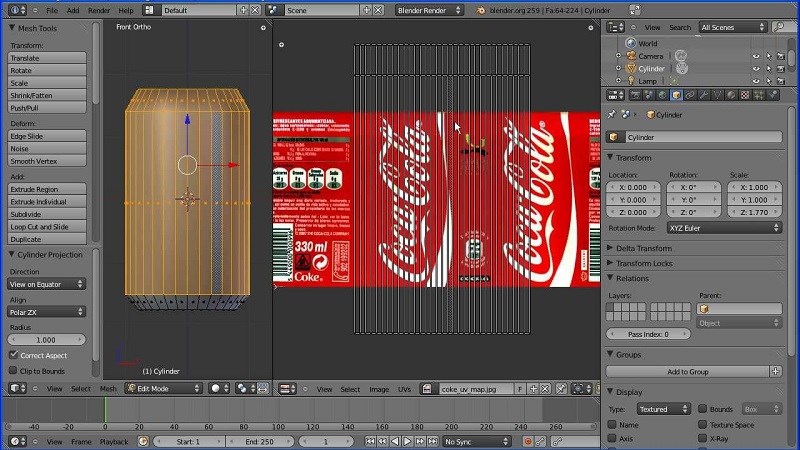Open the Render menu

click(99, 10)
